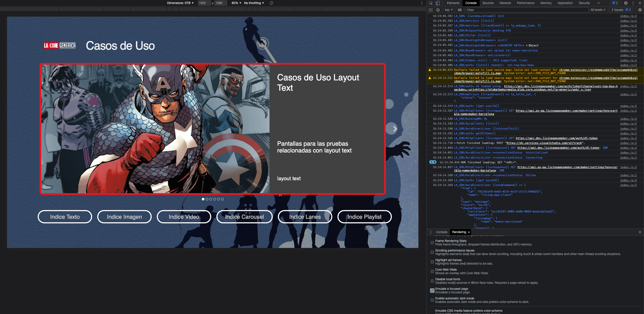This screenshot has height=314, width=644.
Task: Enable Frame Rendering Stats checkbox
Action: (x=432, y=243)
